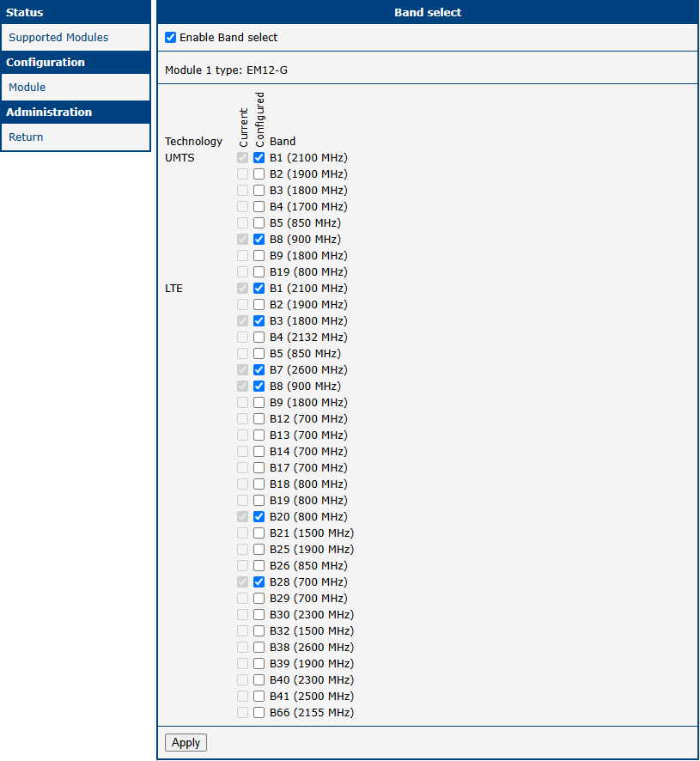
Task: Click the B66 (2155 MHz) label text
Action: pyautogui.click(x=312, y=712)
